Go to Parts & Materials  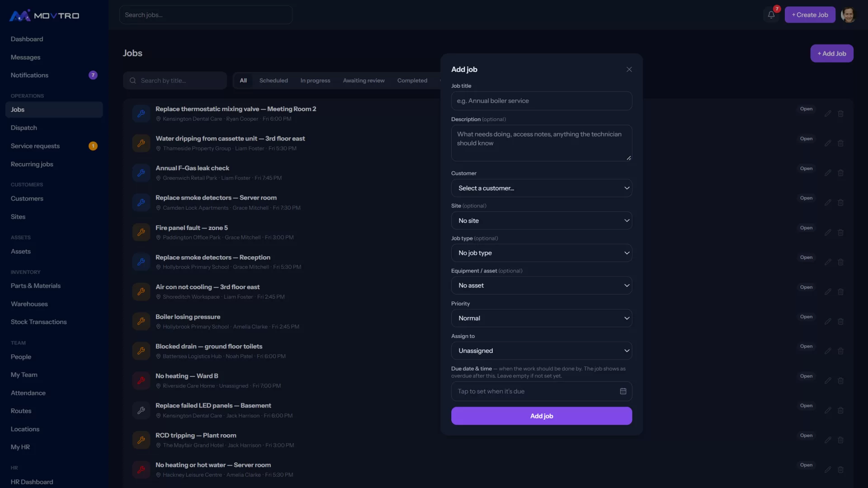[54, 286]
